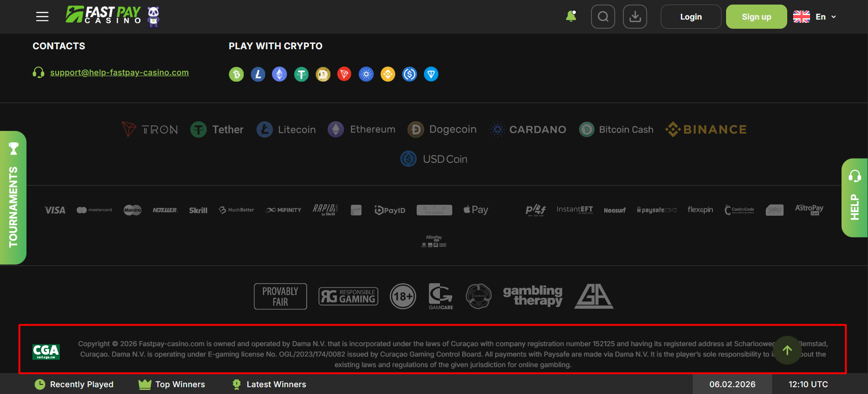
Task: Click the Neosurf payment logo
Action: click(615, 210)
